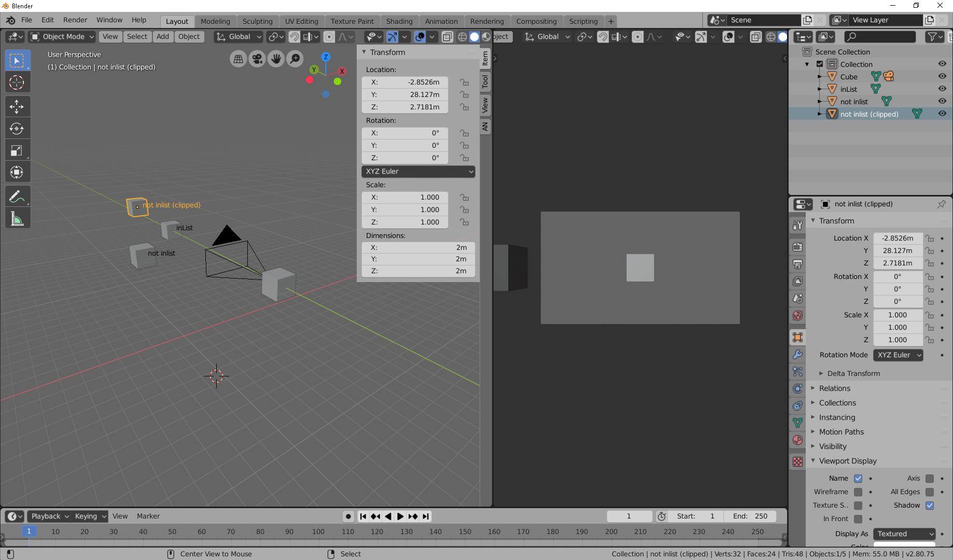953x560 pixels.
Task: Enable the Wireframe display checkbox
Action: [858, 492]
